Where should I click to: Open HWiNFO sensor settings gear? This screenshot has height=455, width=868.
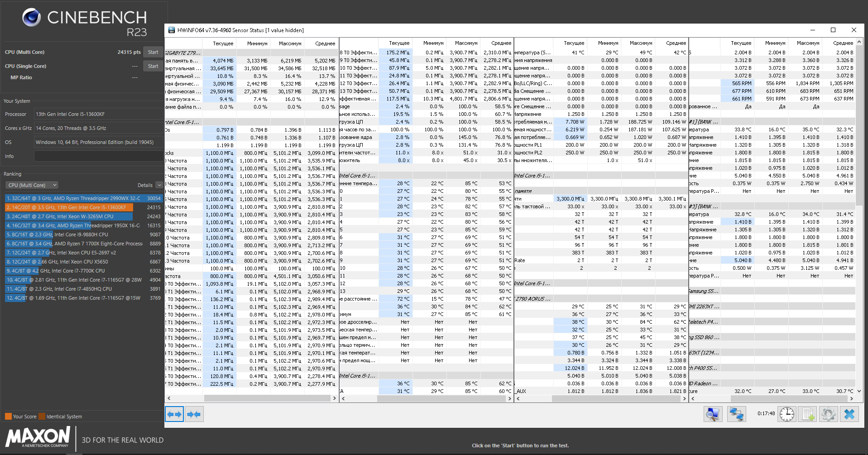click(x=829, y=414)
